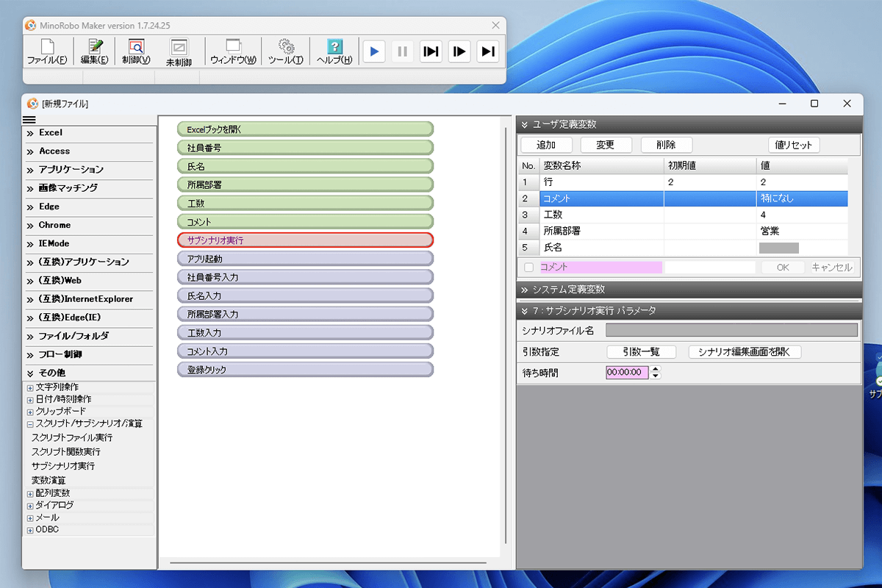This screenshot has height=588, width=882.
Task: Select サブシナリオ実行 in the tree
Action: pos(63,466)
